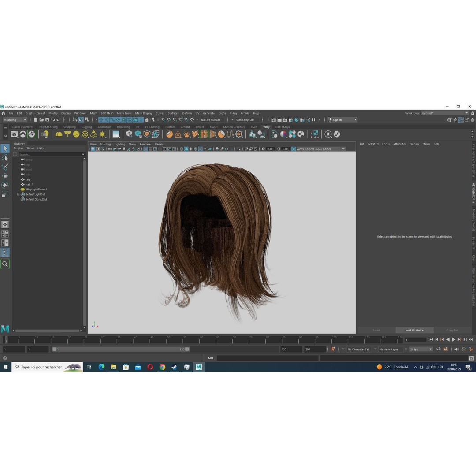Redo using the status line arrow

(59, 120)
